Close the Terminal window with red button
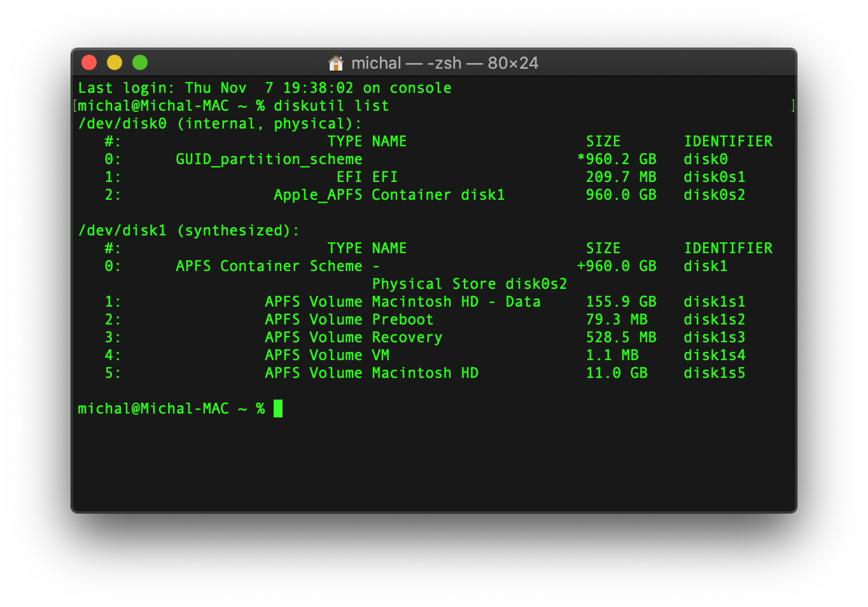Viewport: 868px width, 607px height. point(89,62)
